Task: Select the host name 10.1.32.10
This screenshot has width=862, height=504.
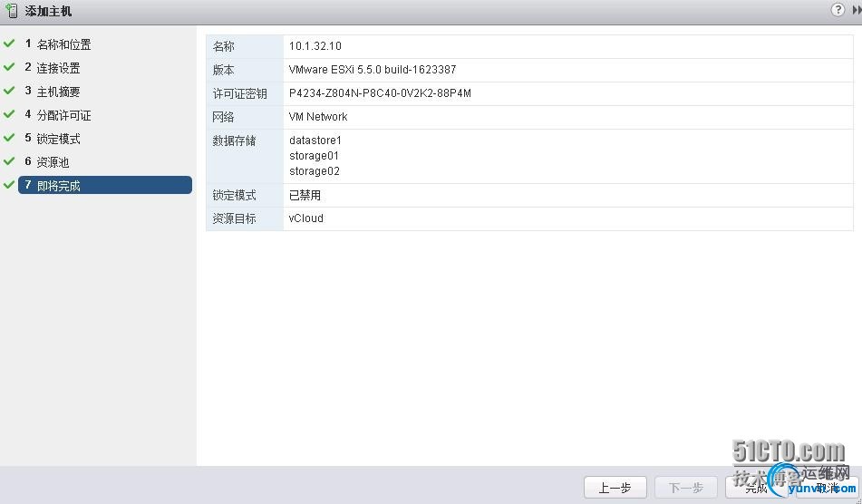Action: [315, 46]
